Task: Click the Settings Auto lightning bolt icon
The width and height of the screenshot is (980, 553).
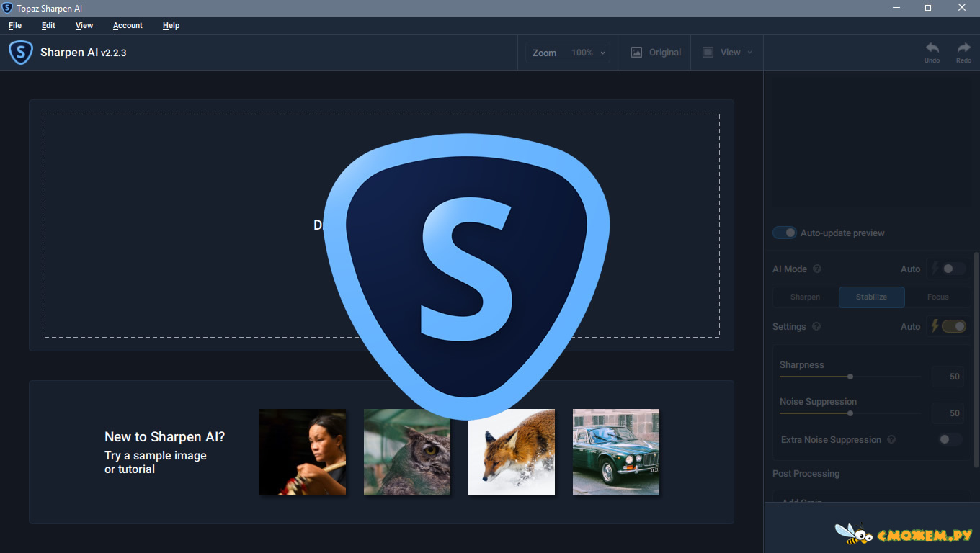Action: (x=935, y=326)
